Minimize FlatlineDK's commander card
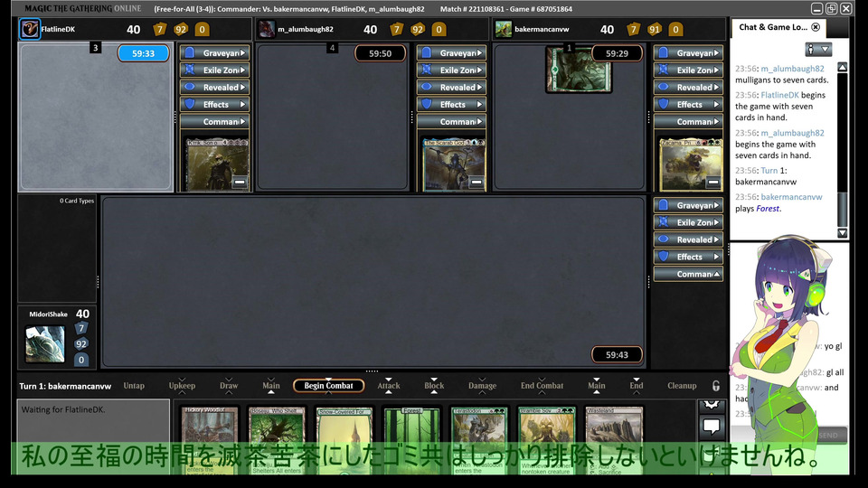 [x=240, y=182]
